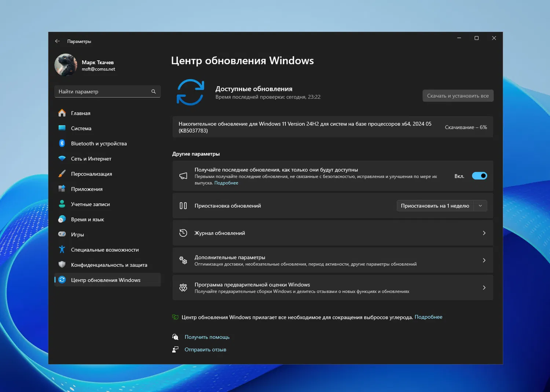550x392 pixels.
Task: Click the user profile avatar picture
Action: [66, 65]
